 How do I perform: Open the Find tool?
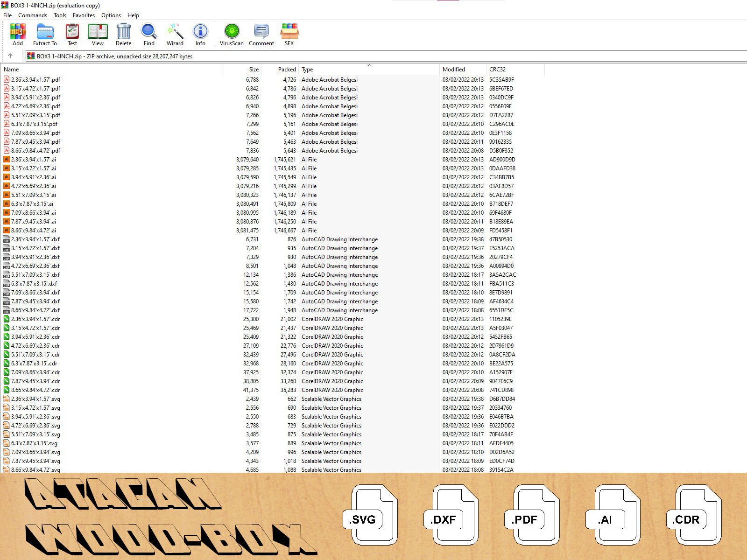click(149, 35)
